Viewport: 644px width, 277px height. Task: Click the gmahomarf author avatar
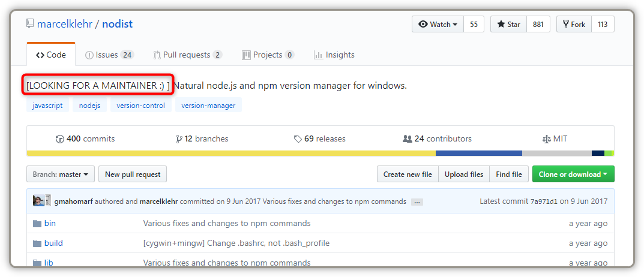click(38, 201)
